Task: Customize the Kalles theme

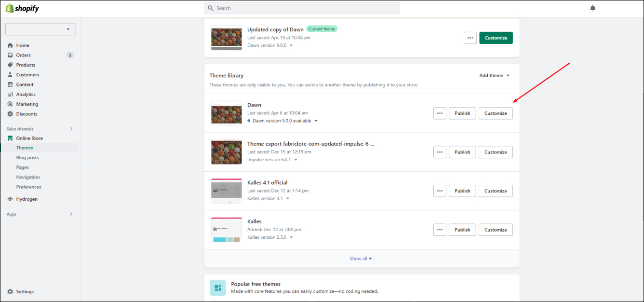Action: point(496,230)
